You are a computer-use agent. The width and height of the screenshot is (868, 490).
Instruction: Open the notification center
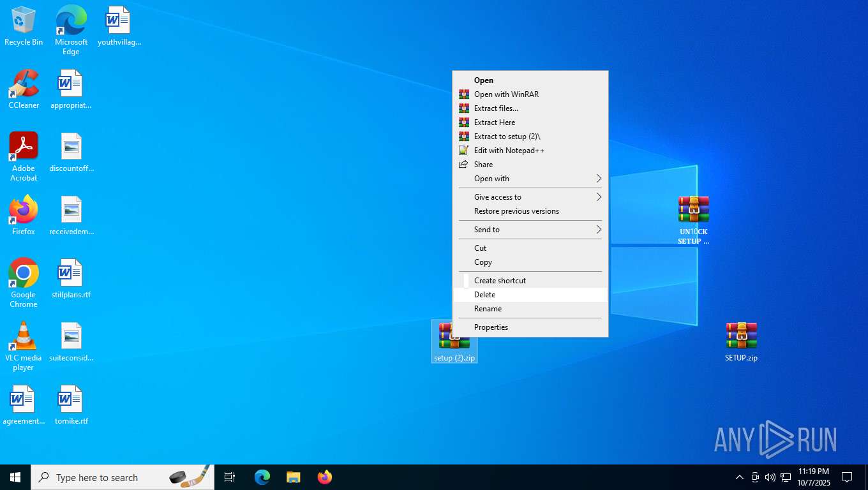pos(847,477)
